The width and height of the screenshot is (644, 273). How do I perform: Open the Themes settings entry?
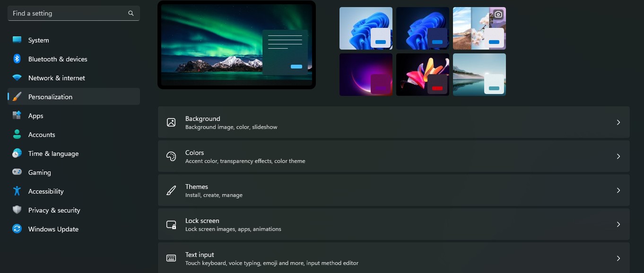(x=394, y=190)
